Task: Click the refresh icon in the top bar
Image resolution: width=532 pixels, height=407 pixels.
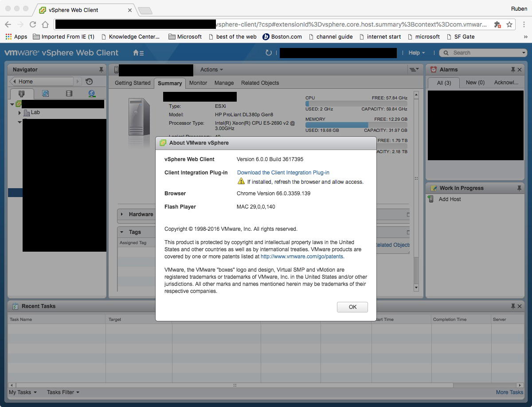Action: [269, 52]
